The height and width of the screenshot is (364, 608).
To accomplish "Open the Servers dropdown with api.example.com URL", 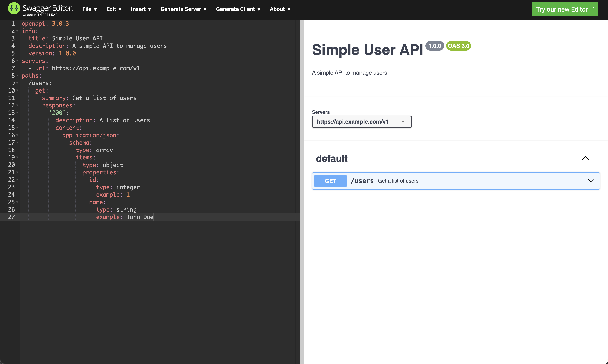I will click(362, 122).
